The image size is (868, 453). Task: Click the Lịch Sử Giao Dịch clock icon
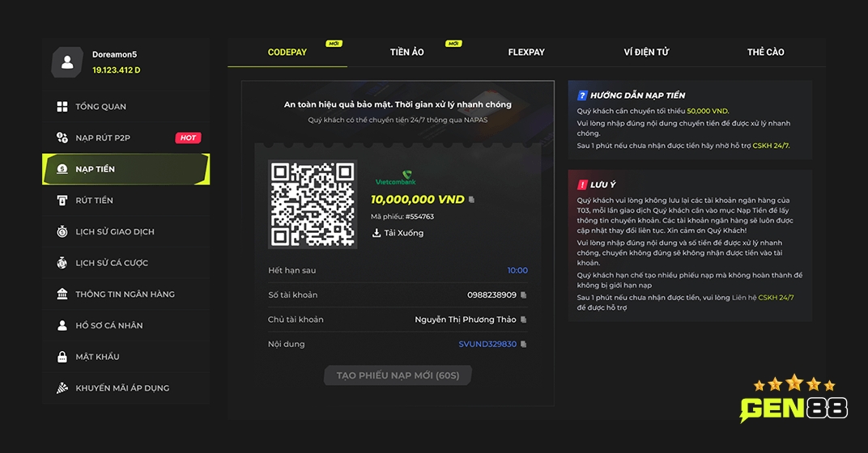62,231
